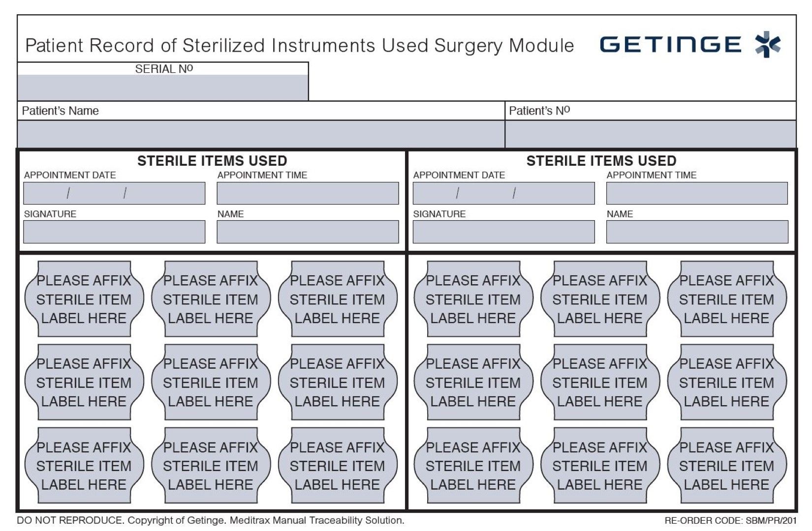Click the Signature box in right section
This screenshot has height=531, width=812.
pyautogui.click(x=503, y=232)
